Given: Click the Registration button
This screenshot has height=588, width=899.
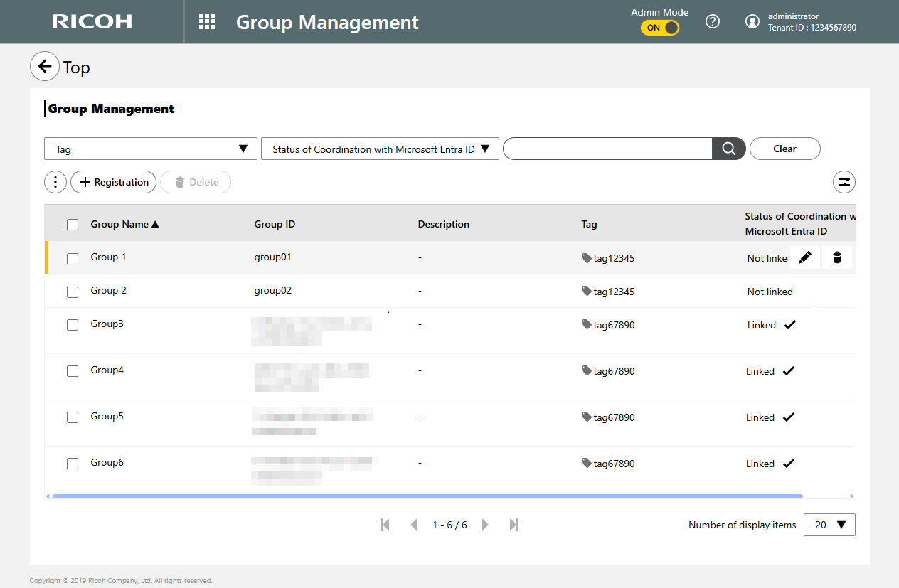Looking at the screenshot, I should point(114,182).
